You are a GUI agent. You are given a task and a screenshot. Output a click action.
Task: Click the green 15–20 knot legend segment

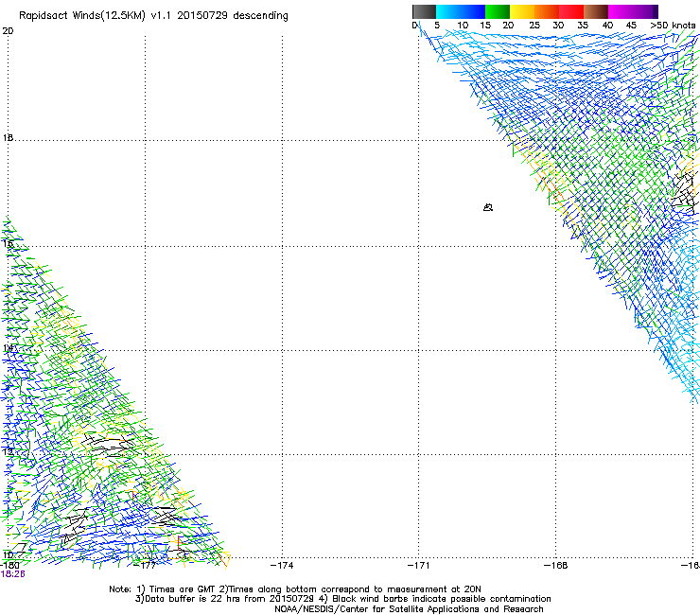point(498,11)
